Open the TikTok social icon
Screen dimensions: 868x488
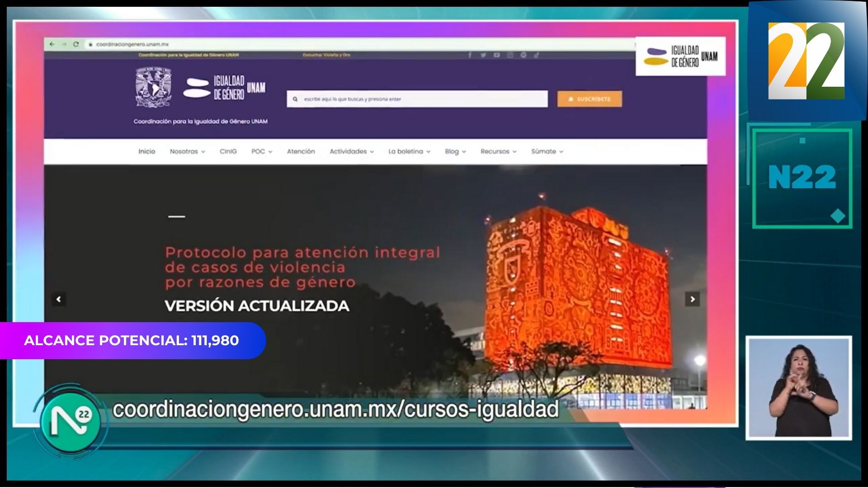pos(537,55)
